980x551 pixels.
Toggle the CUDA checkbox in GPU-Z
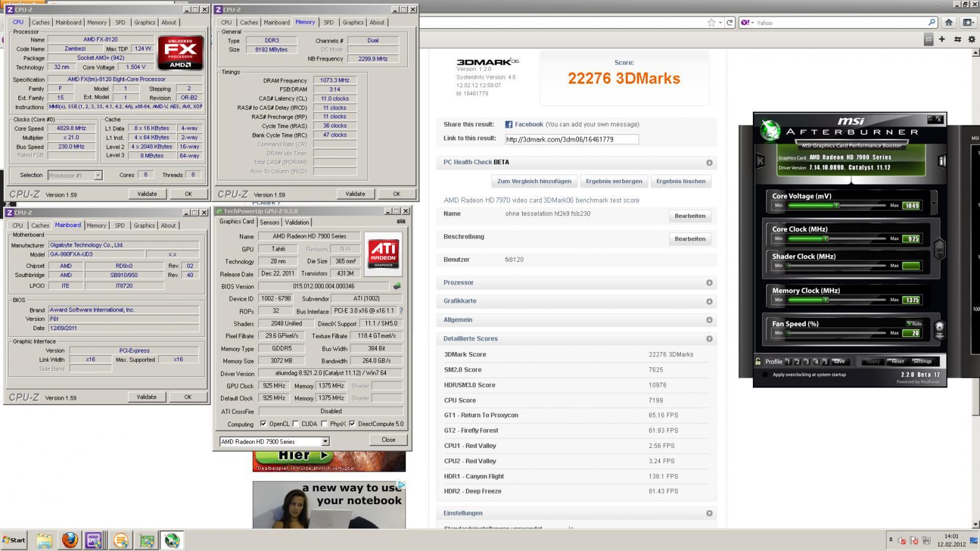[x=296, y=424]
